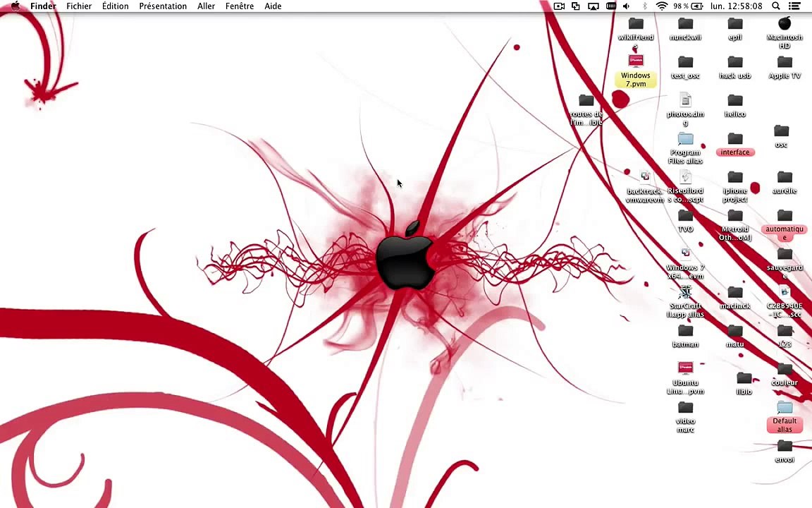
Task: Select the Windows 7.pvm virtual machine
Action: pyautogui.click(x=636, y=61)
